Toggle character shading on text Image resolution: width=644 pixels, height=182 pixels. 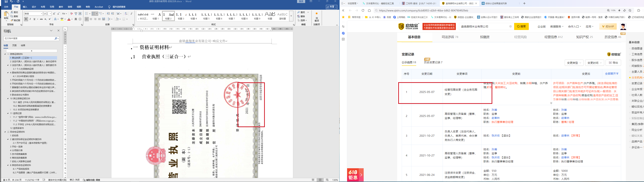coord(76,19)
